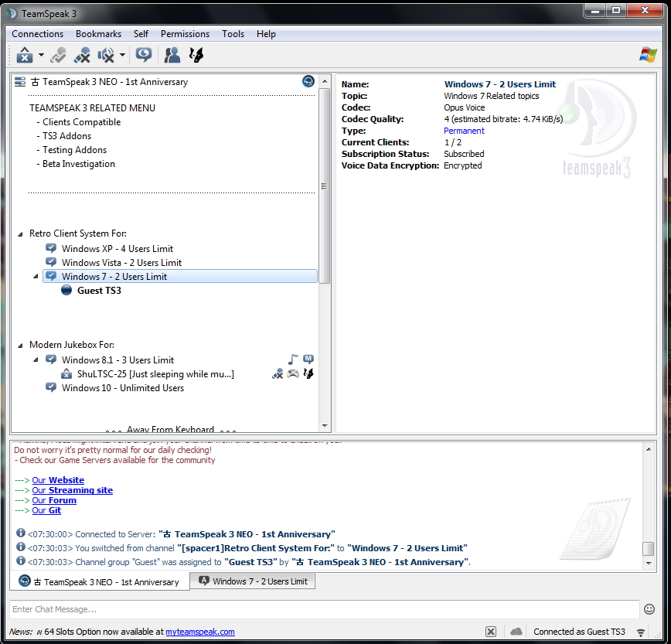Open the Our Git link

(46, 510)
